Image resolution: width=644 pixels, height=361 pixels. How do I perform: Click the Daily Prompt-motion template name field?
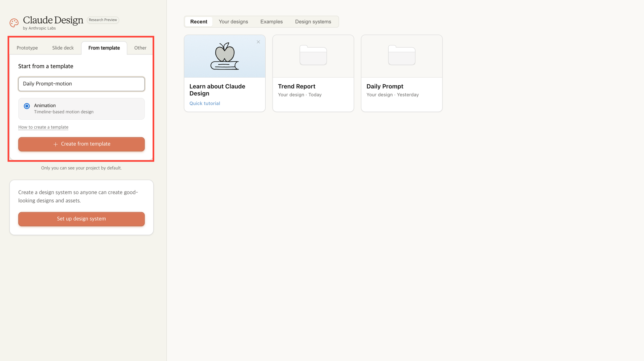(81, 84)
